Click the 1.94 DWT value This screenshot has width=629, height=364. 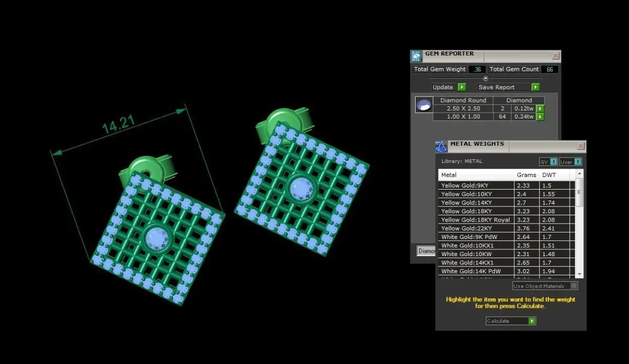pos(548,271)
